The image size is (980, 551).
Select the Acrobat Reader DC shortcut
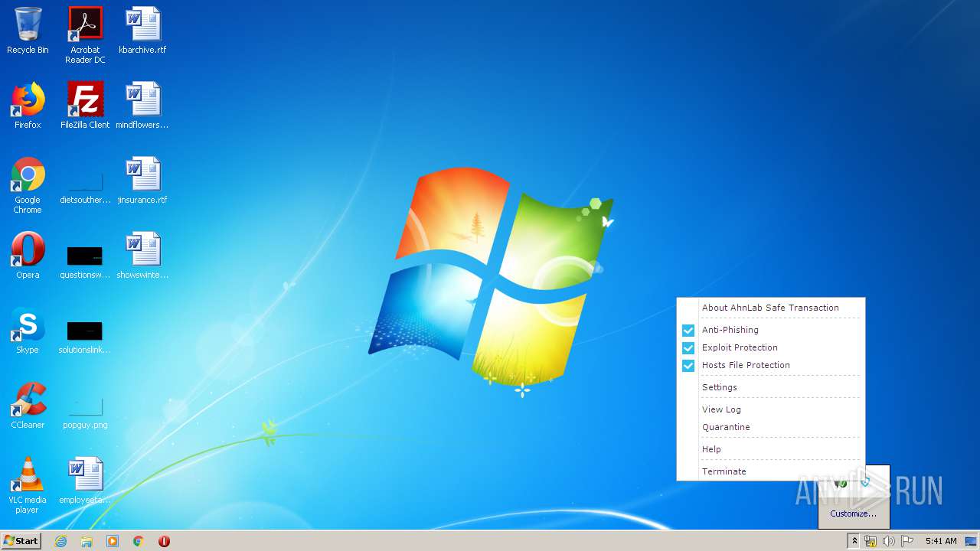point(85,35)
